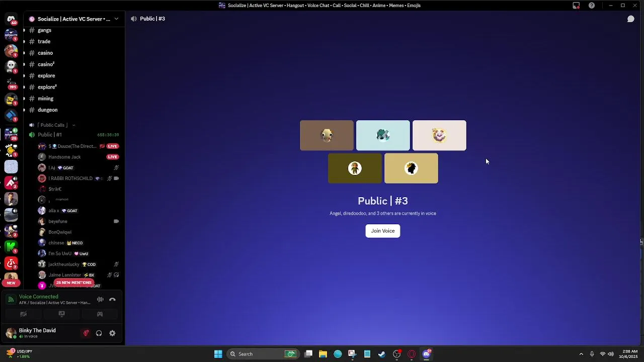Open the blue diamond server icon

pos(11,116)
